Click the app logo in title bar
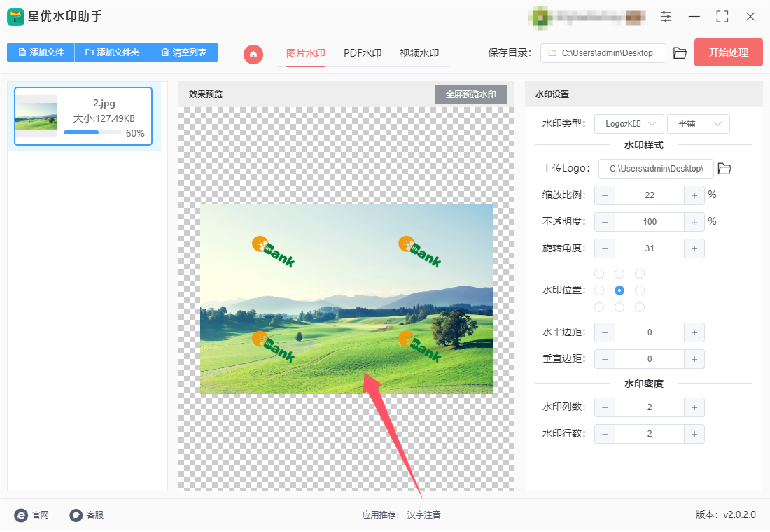 coord(15,17)
